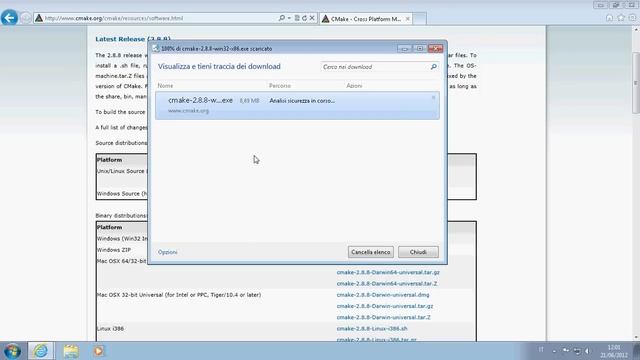
Task: Go back with the browser Back arrow
Action: point(9,18)
